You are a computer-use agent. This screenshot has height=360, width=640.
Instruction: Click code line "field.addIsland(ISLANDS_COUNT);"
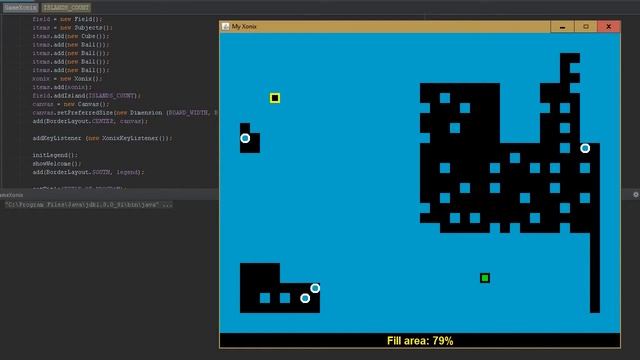[87, 96]
